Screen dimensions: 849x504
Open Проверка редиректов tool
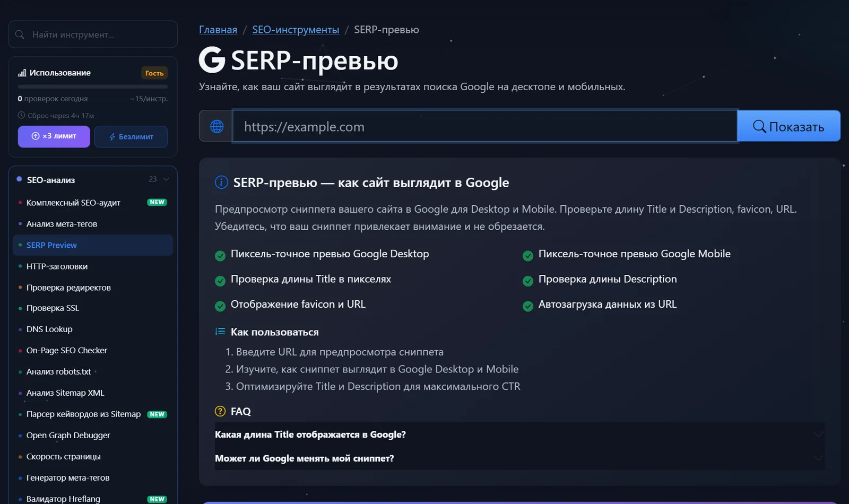(x=93, y=288)
